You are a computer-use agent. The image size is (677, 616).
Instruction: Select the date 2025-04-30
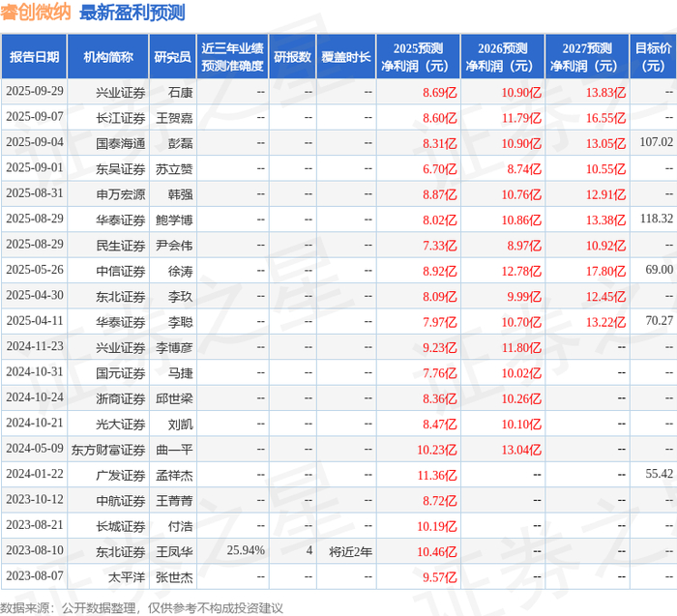pos(35,295)
